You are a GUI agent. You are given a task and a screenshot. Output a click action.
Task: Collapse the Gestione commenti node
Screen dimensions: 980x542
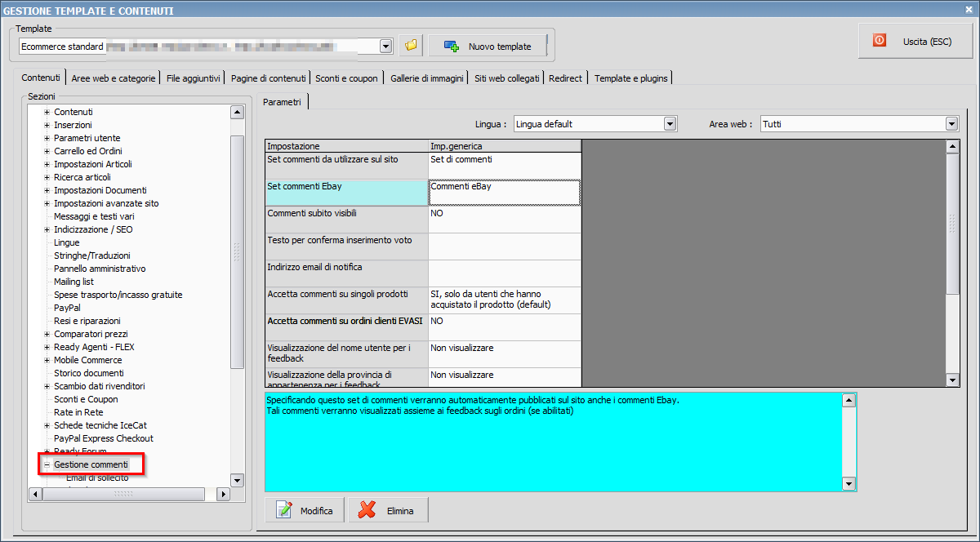coord(47,464)
